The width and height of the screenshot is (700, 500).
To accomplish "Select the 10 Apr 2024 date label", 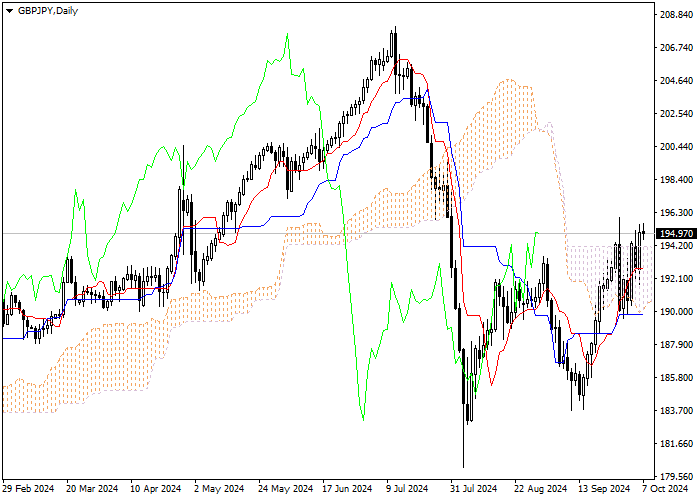I will pyautogui.click(x=156, y=489).
